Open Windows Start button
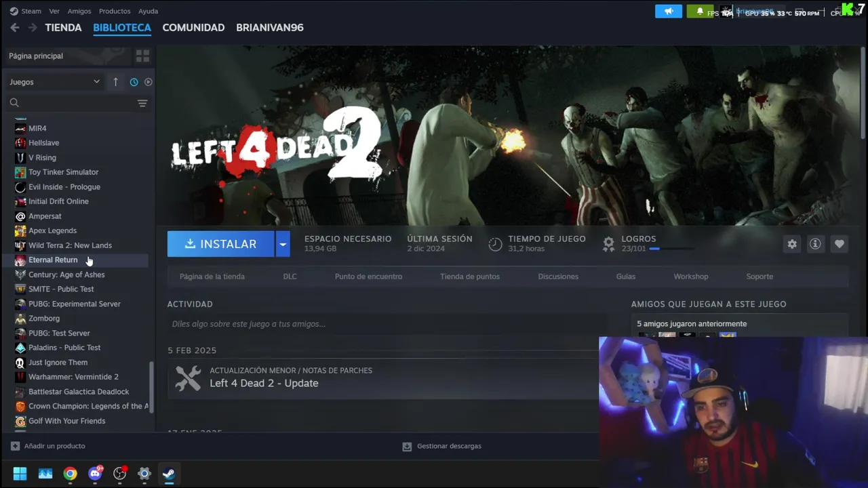Viewport: 868px width, 488px height. pyautogui.click(x=20, y=474)
